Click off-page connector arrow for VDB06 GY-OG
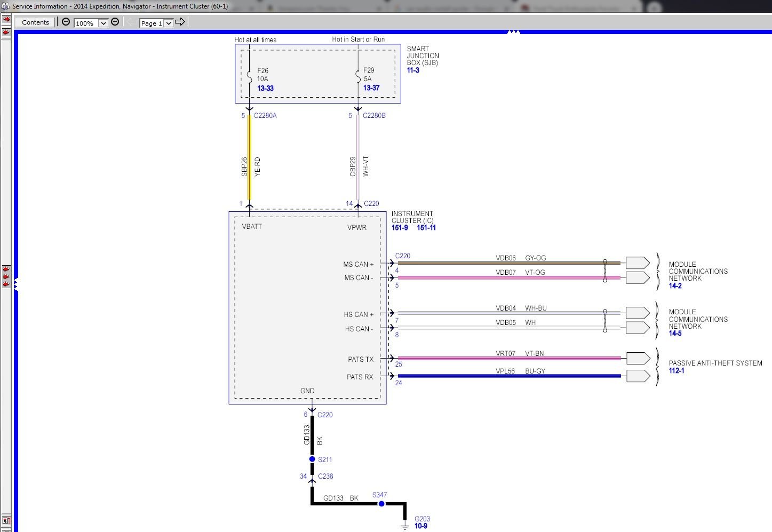 (637, 263)
